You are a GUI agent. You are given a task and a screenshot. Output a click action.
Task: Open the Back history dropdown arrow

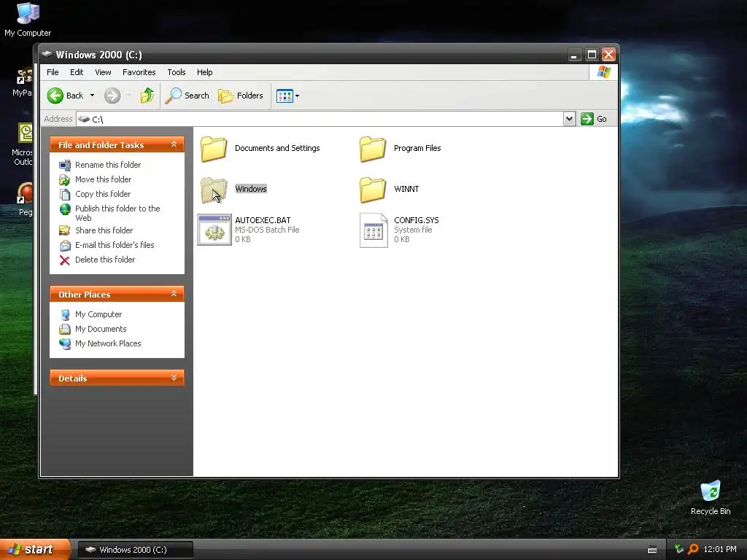coord(93,96)
